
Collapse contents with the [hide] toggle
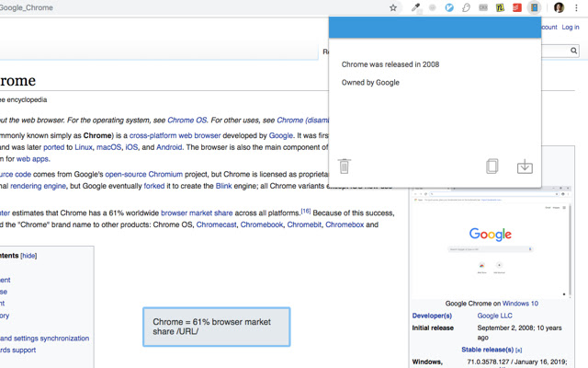coord(28,256)
